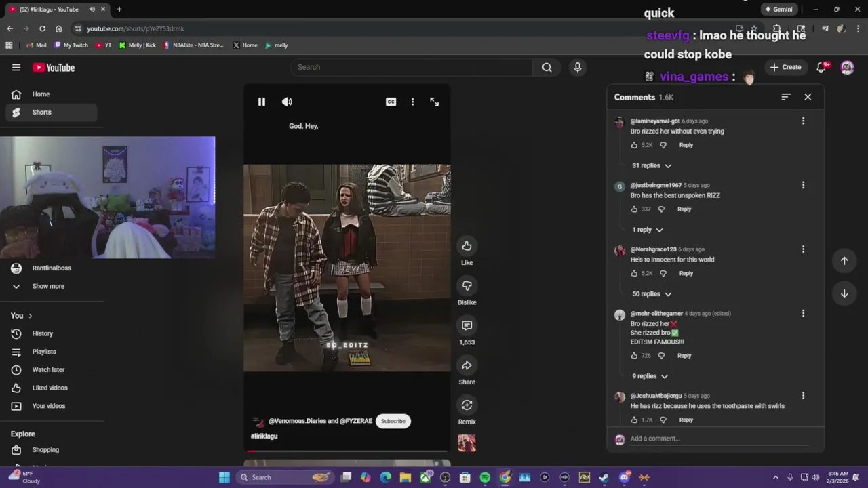
Task: Open Home in the sidebar
Action: [52, 94]
